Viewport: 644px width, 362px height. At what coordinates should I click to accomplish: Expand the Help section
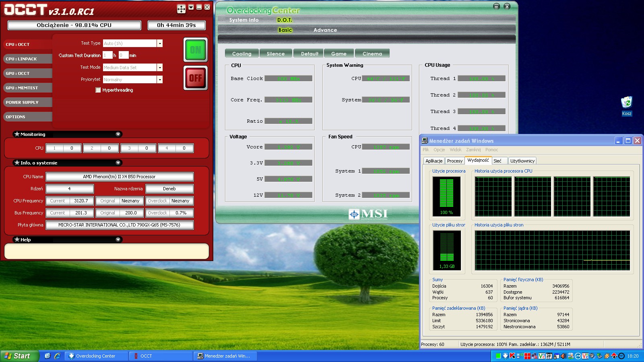118,239
